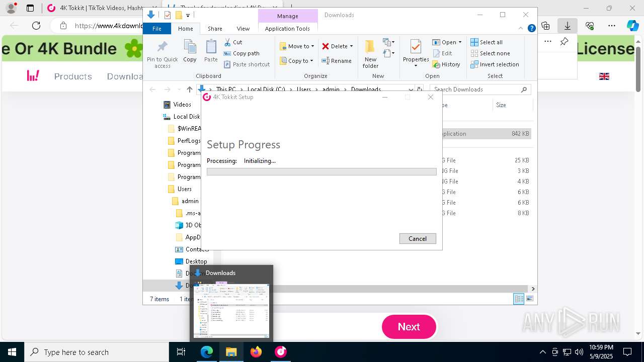Click the red Delete icon
The height and width of the screenshot is (362, 644).
326,46
